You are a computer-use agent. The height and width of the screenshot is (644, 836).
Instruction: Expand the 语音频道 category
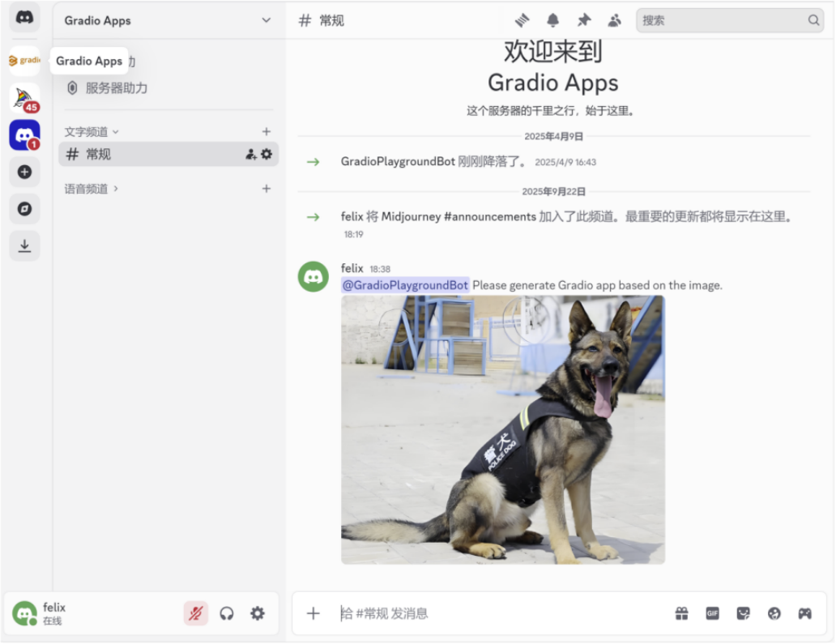pos(92,189)
